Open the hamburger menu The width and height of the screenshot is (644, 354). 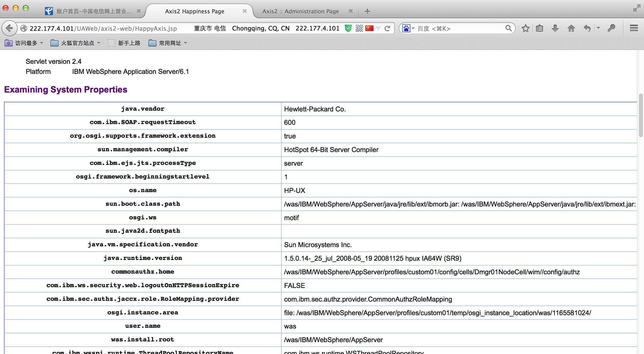(x=634, y=28)
